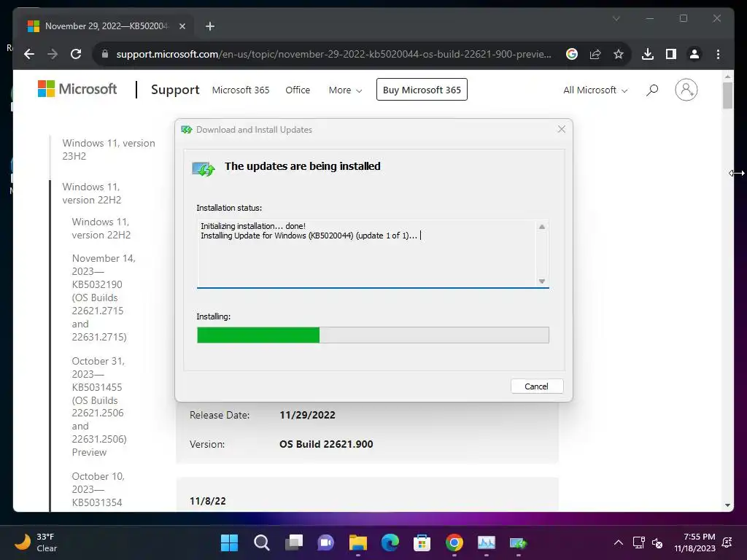Click status box scroll up arrow
The height and width of the screenshot is (560, 747).
tap(542, 227)
